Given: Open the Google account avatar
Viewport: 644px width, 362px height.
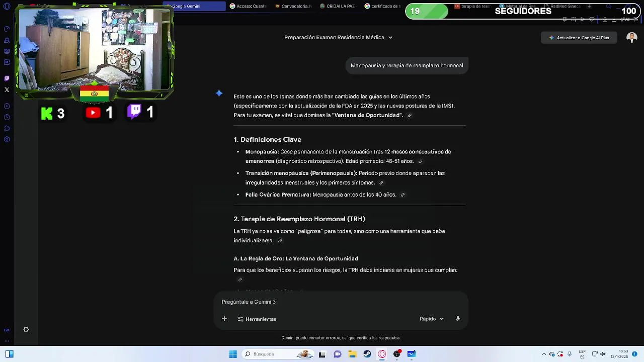Looking at the screenshot, I should coord(632,38).
